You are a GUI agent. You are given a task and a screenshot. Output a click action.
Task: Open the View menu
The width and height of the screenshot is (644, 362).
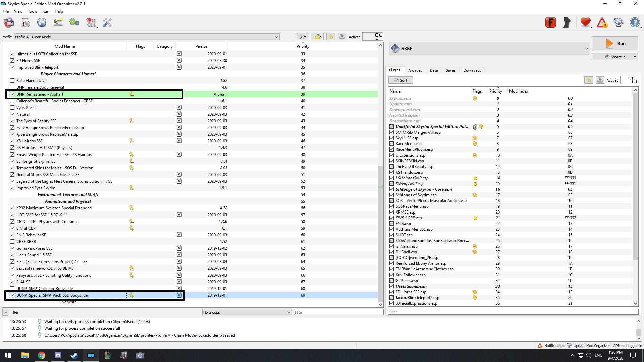(x=18, y=11)
